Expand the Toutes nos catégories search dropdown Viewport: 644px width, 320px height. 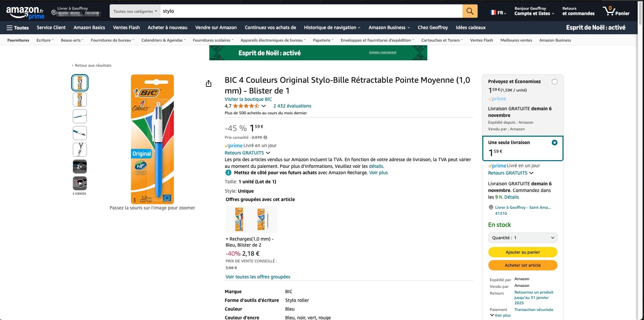[135, 11]
